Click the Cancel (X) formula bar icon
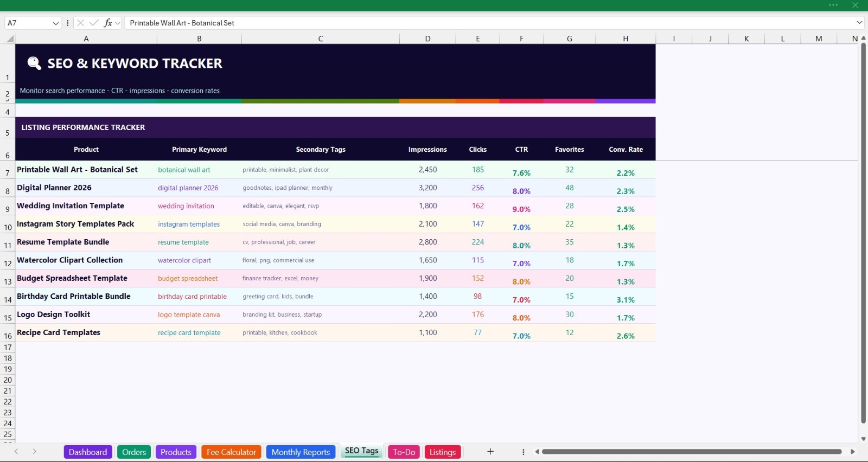 click(80, 23)
